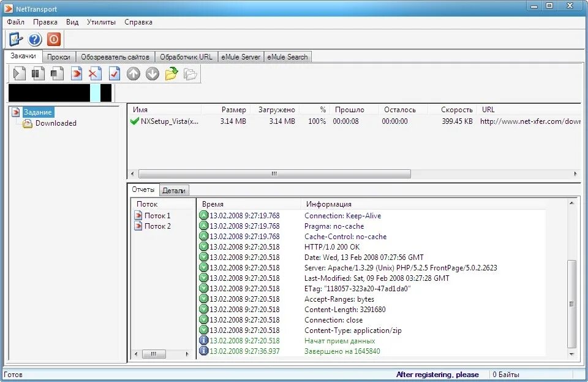Sort list by Осталось column header
Viewport: 588px width, 382px height.
(x=403, y=110)
